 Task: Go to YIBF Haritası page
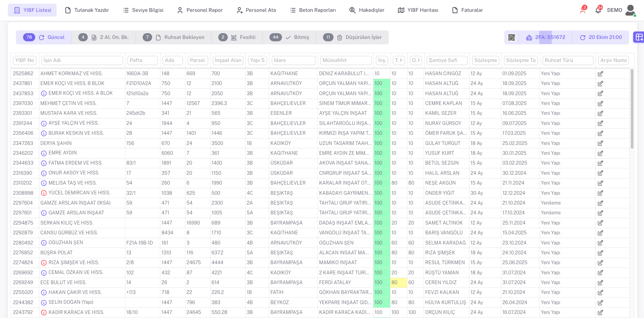click(x=418, y=10)
